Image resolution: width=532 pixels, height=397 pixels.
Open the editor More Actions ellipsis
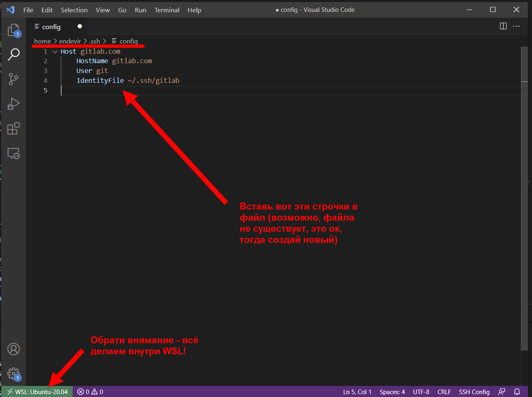516,26
